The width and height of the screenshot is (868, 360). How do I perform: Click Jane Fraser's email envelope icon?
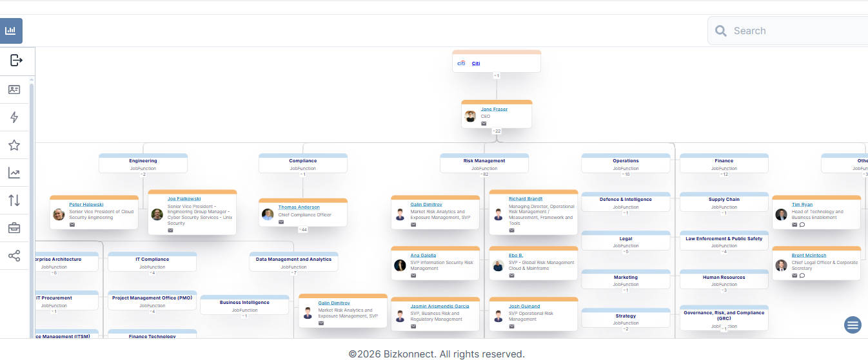point(484,124)
